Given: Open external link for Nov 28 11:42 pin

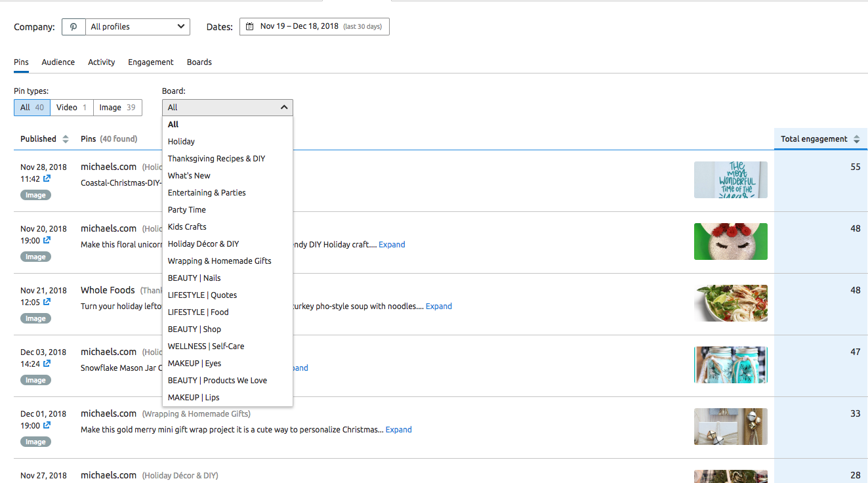Looking at the screenshot, I should click(47, 178).
